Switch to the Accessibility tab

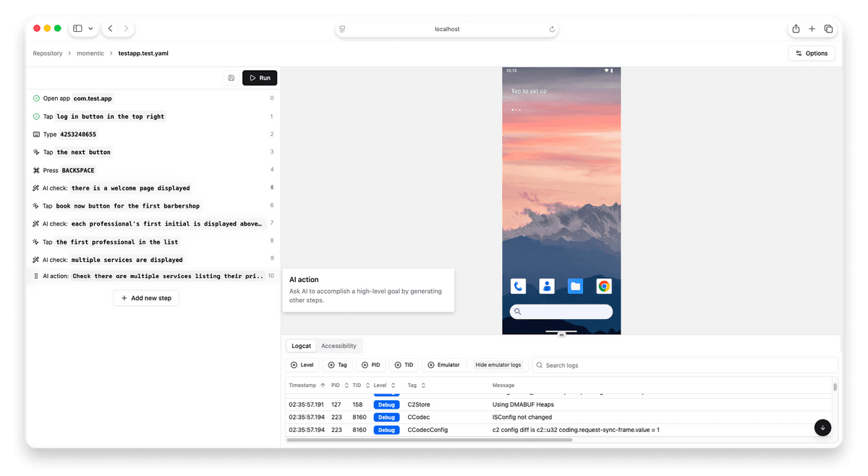click(339, 346)
